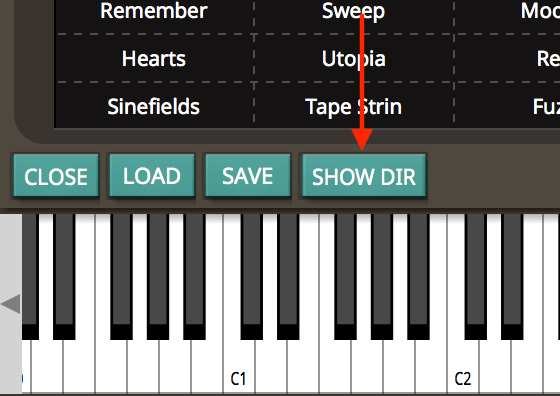Select the partially visible Fuz preset
The width and height of the screenshot is (560, 396).
(x=546, y=106)
